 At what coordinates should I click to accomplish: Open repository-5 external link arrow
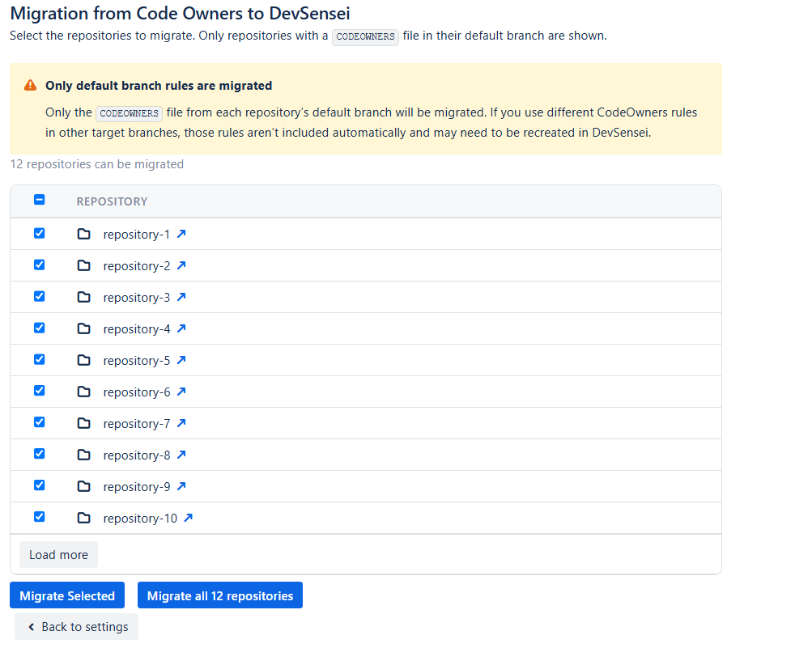[181, 360]
